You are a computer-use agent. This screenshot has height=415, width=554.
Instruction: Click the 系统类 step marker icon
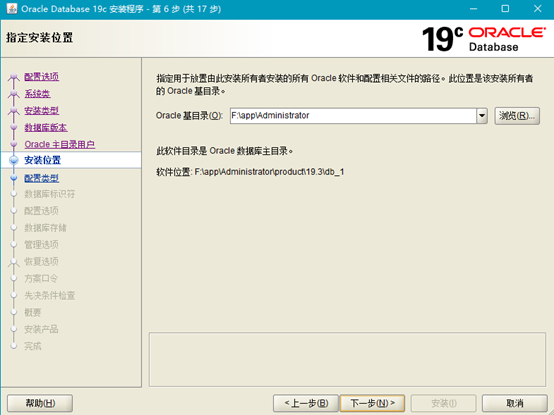[x=14, y=94]
